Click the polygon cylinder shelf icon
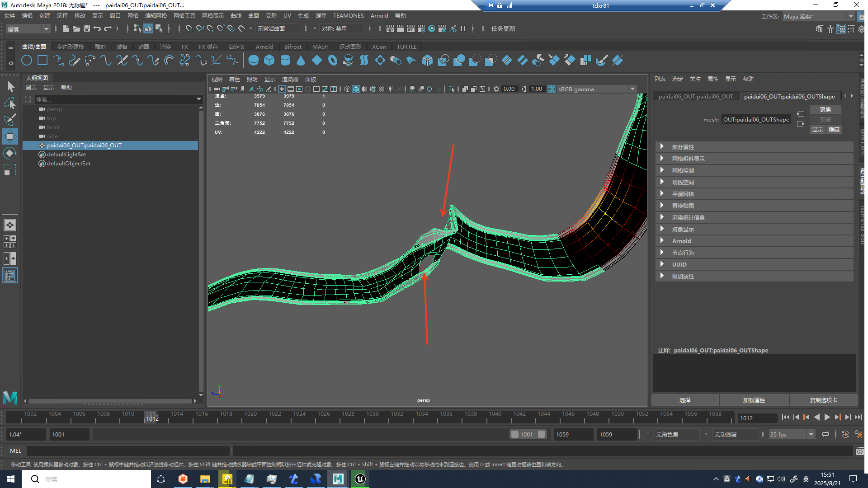This screenshot has height=488, width=868. click(x=285, y=60)
